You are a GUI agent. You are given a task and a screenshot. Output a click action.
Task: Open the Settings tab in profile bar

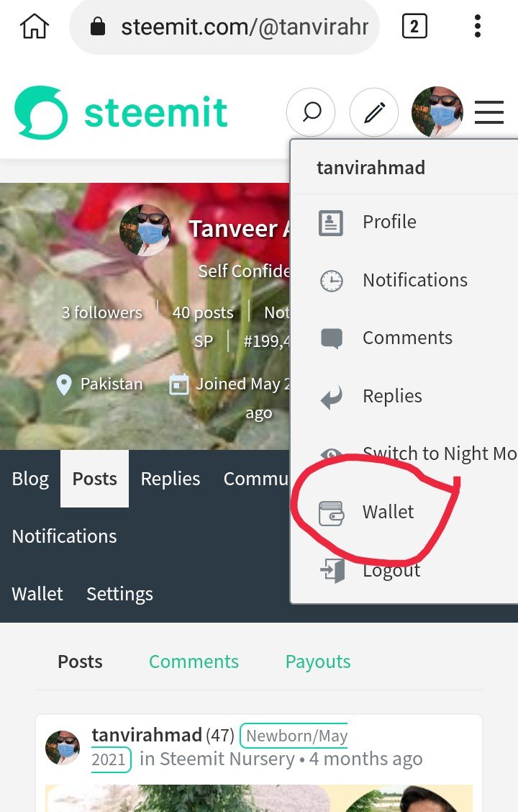tap(119, 593)
